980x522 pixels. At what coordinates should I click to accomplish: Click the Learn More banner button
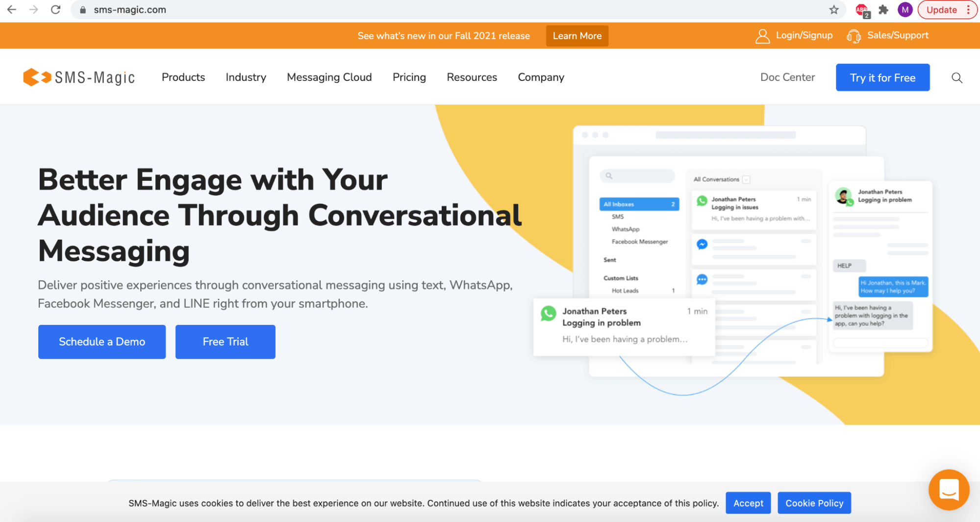click(x=577, y=36)
